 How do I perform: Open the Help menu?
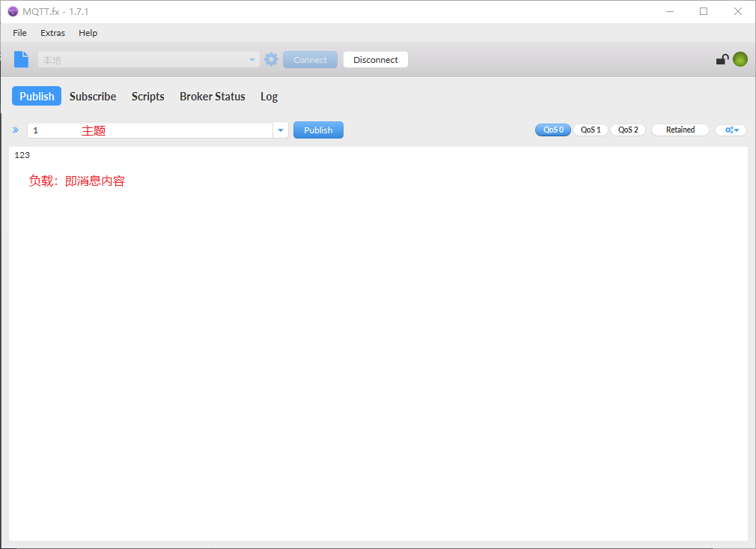88,33
